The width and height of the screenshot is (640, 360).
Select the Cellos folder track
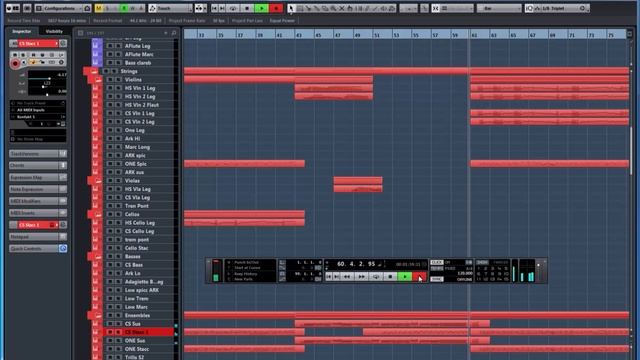tap(132, 214)
